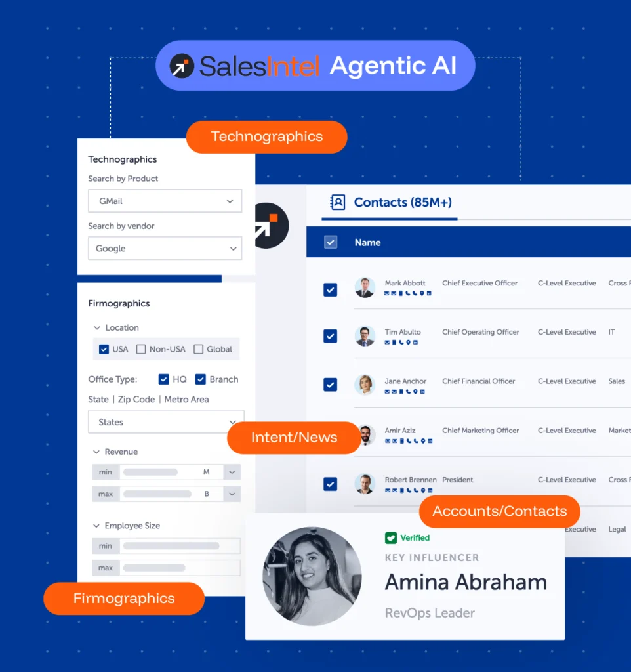Click the 'President' title in Robert Brennen's row

tap(457, 480)
